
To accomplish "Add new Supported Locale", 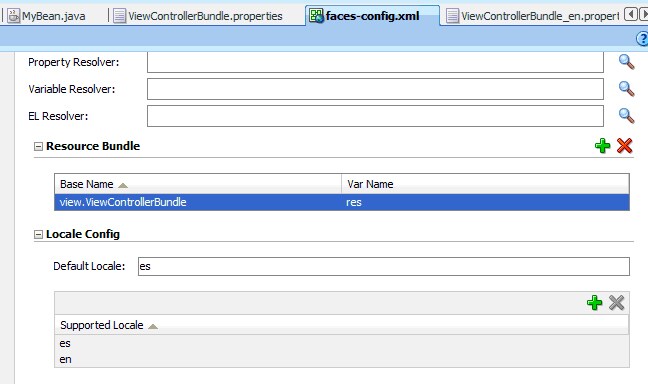I will pos(594,303).
